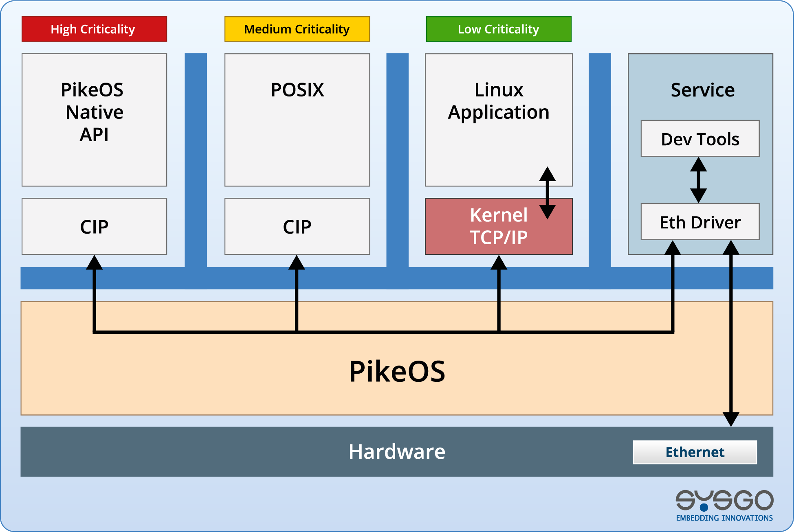Click the Kernel TCP/IP block
Image resolution: width=794 pixels, height=532 pixels.
coord(499,226)
